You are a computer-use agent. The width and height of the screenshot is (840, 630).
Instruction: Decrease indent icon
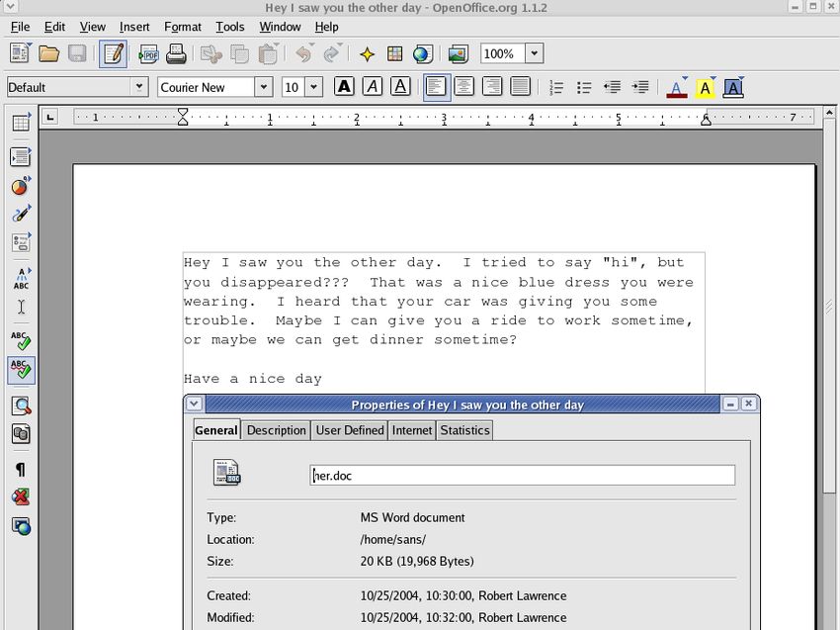612,87
